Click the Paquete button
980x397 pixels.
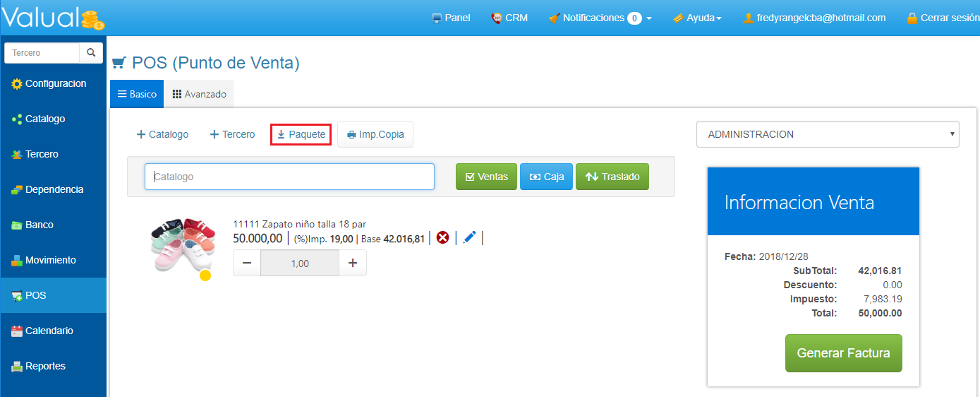301,134
